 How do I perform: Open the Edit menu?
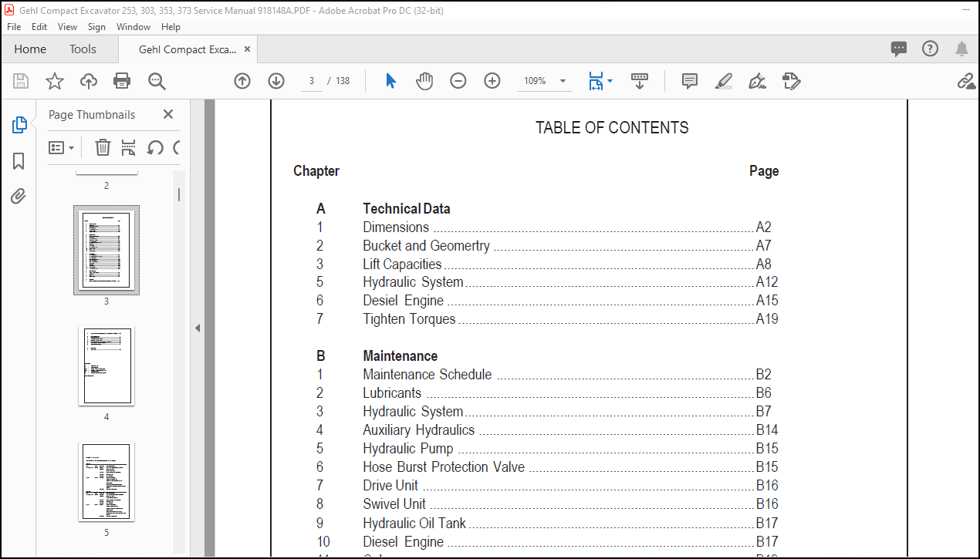[x=39, y=26]
